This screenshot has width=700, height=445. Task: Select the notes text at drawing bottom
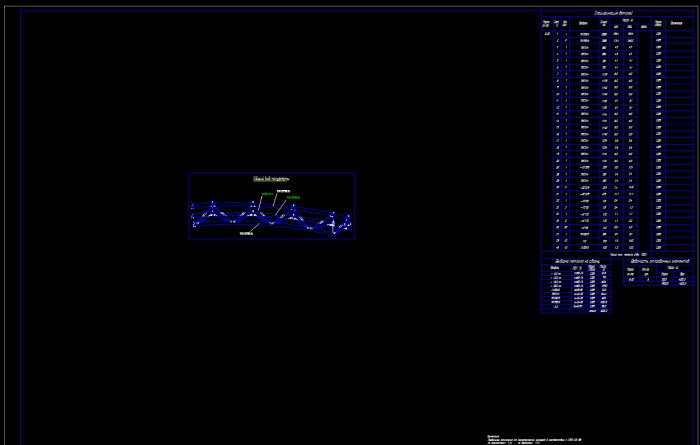pyautogui.click(x=534, y=440)
